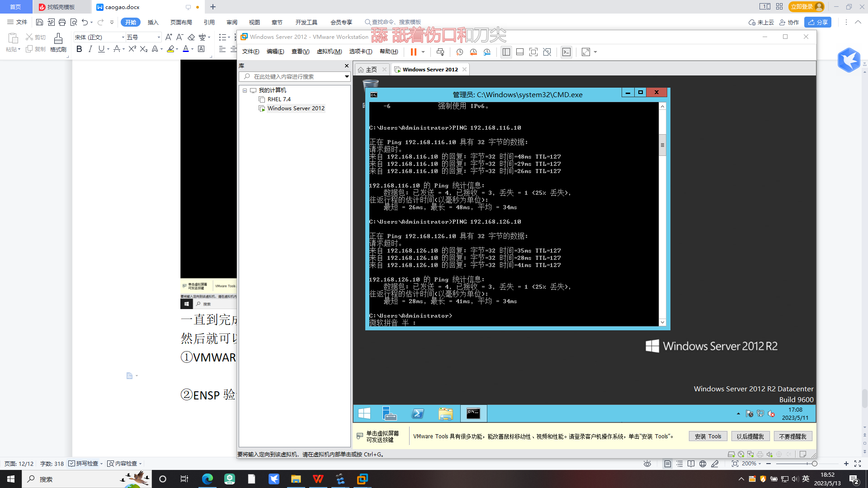Open stretch guest dropdown arrow
Screen dimensions: 868x488
pyautogui.click(x=595, y=52)
